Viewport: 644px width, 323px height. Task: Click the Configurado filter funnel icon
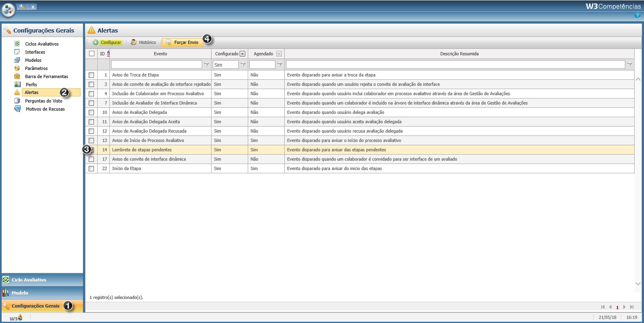point(243,65)
